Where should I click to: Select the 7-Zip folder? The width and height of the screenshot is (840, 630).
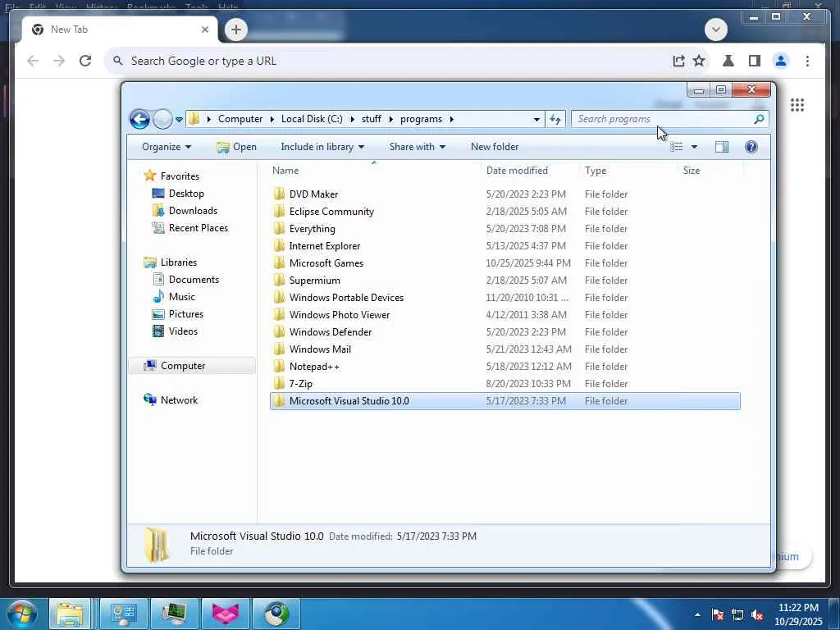point(505,384)
